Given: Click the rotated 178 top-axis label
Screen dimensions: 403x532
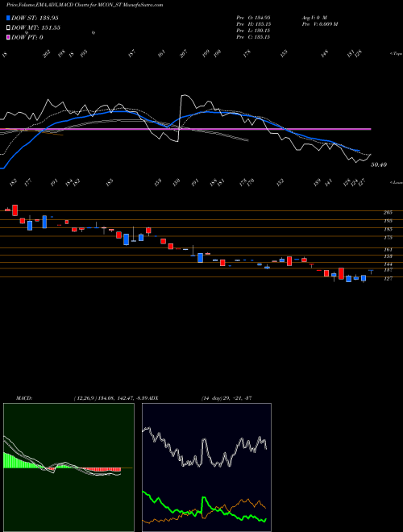Looking at the screenshot, I should point(247,54).
